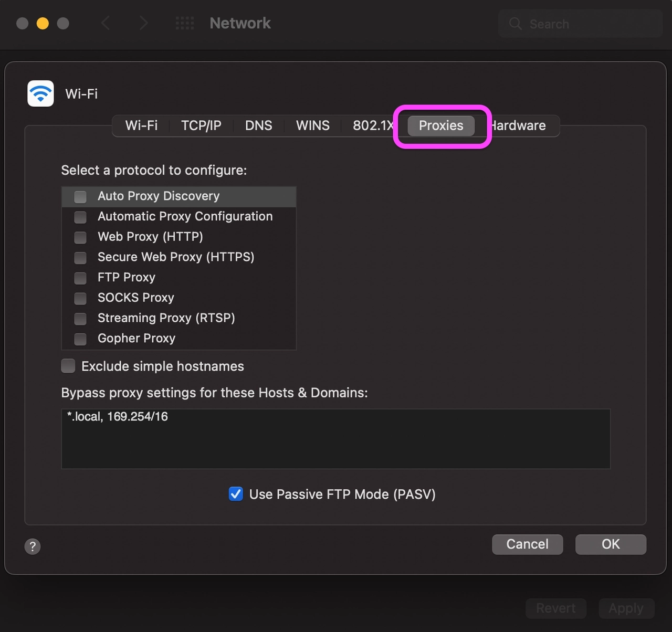Image resolution: width=672 pixels, height=632 pixels.
Task: Disable Use Passive FTP Mode (PASV)
Action: (236, 494)
